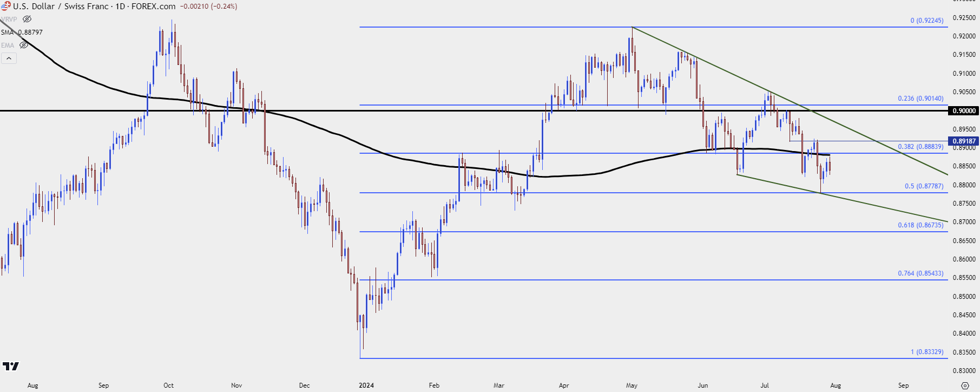This screenshot has width=980, height=392.
Task: Select the Fibonacci label 1 (0.83329)
Action: [926, 352]
